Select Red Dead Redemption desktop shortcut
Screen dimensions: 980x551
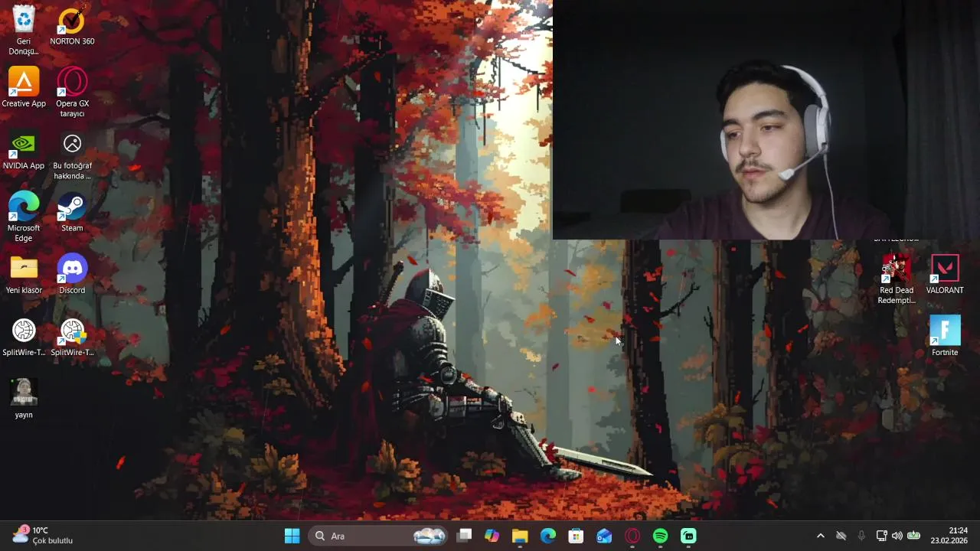[897, 279]
